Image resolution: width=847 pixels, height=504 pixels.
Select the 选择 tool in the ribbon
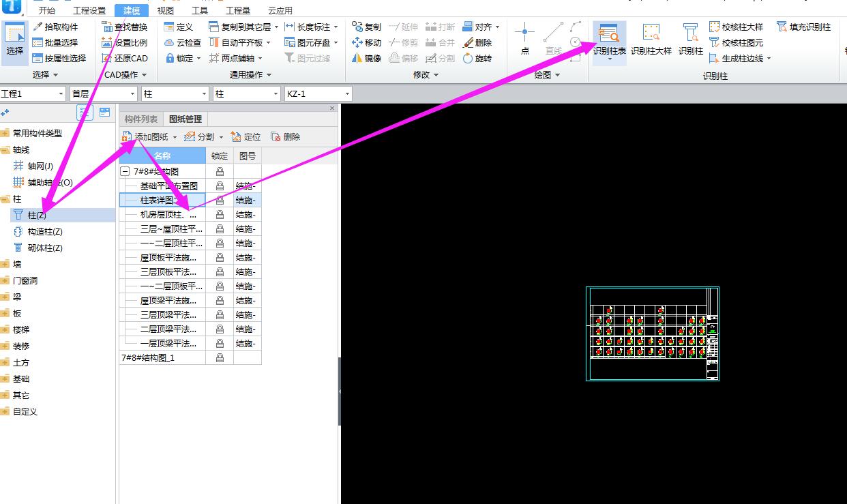coord(14,42)
